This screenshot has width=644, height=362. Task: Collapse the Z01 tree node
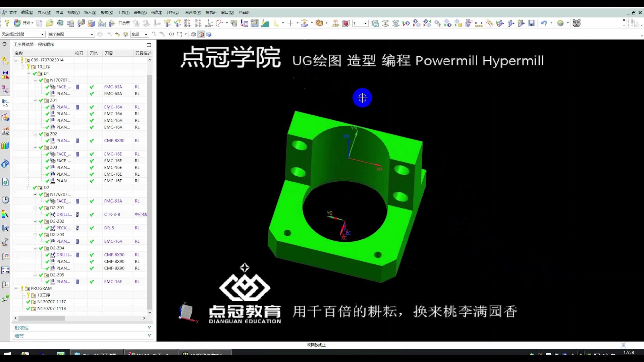click(35, 100)
